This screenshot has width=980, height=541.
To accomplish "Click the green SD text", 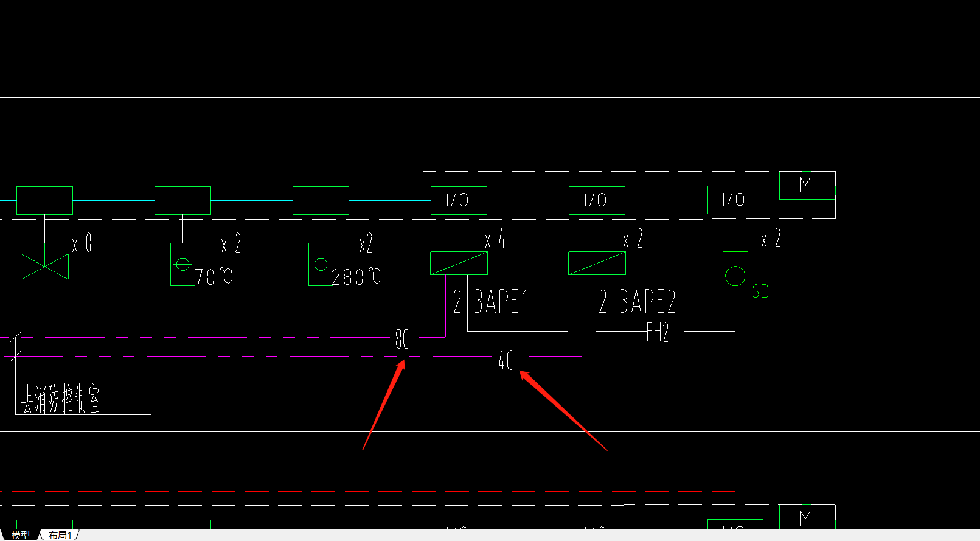I will pos(760,291).
